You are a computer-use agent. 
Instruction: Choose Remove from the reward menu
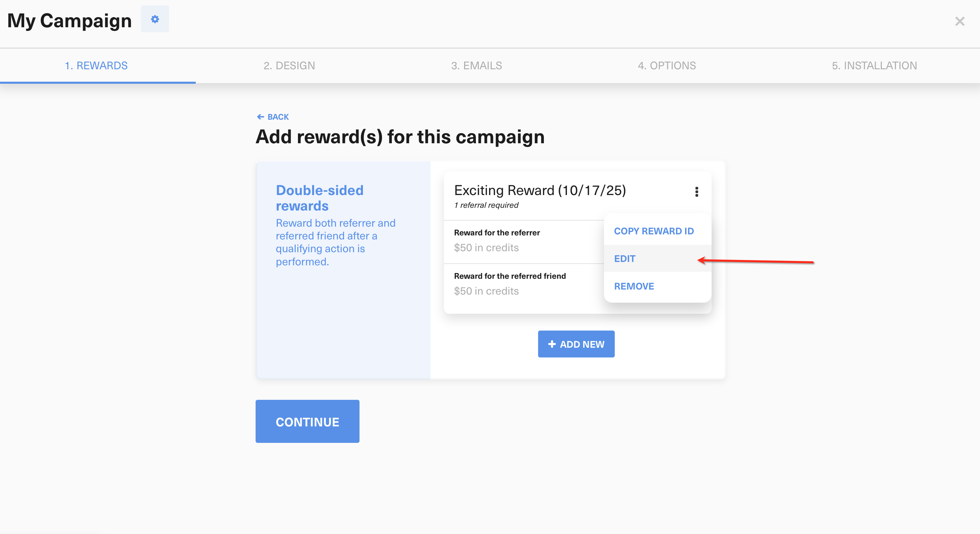(x=634, y=286)
